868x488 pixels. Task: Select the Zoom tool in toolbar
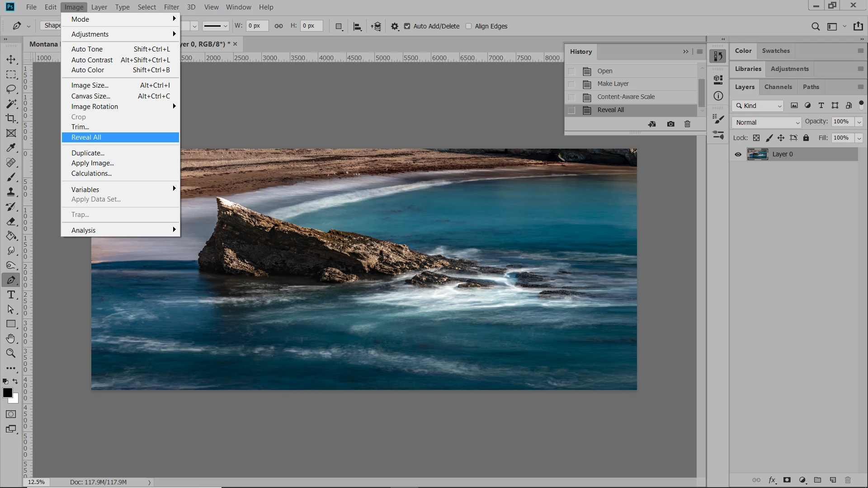coord(11,353)
